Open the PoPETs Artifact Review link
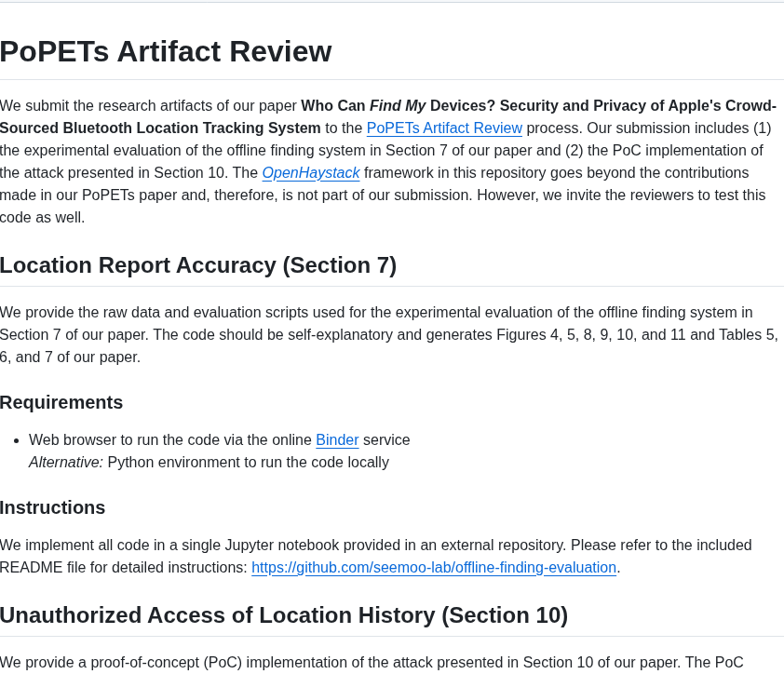This screenshot has width=784, height=674. click(444, 128)
